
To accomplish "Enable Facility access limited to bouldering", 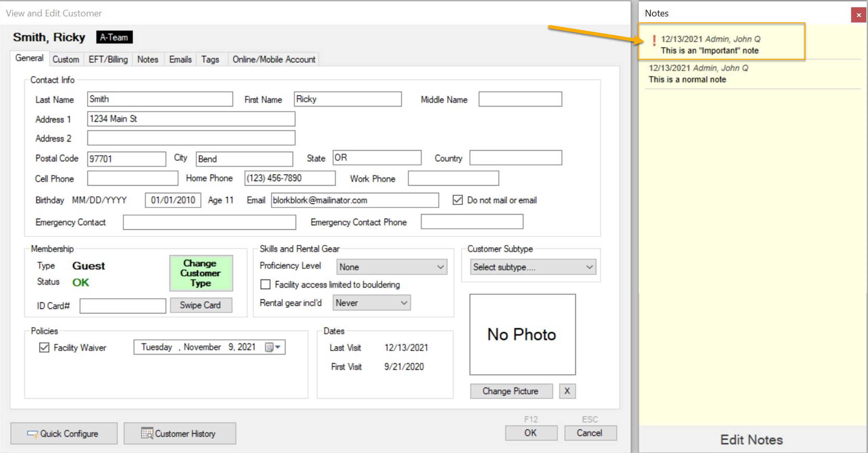I will point(265,284).
